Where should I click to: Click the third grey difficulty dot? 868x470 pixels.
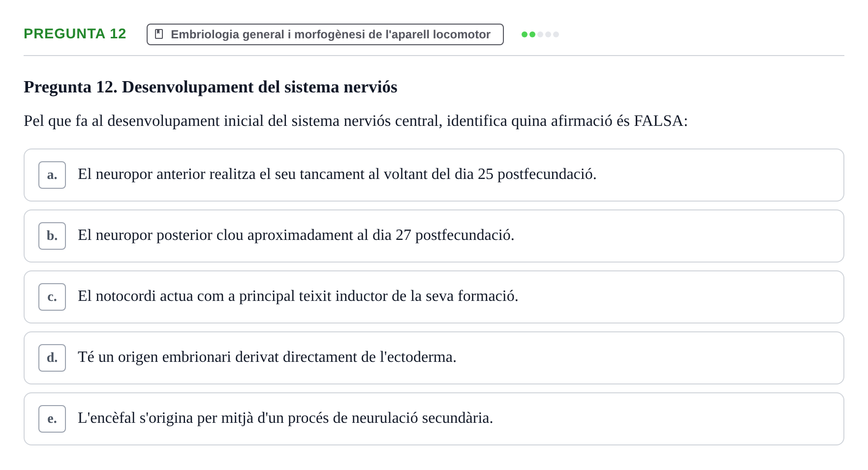coord(540,34)
